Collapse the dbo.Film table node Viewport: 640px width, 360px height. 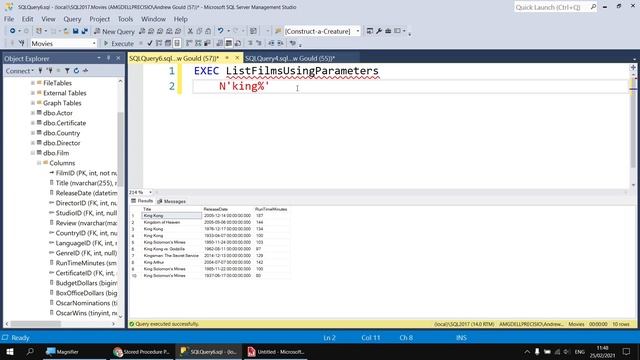(33, 153)
